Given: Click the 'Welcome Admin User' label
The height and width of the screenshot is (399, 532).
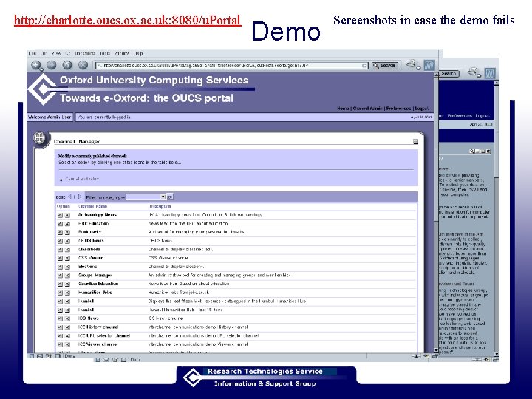Looking at the screenshot, I should click(50, 117).
